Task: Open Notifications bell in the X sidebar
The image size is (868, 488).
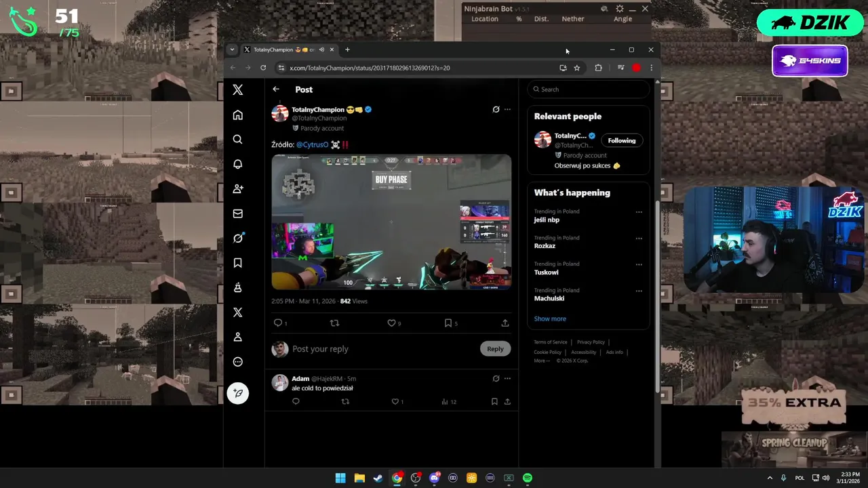Action: [237, 164]
